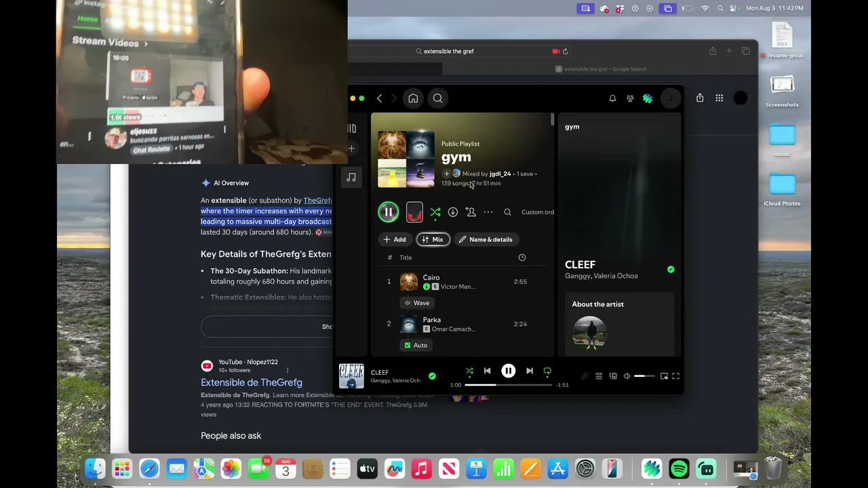The image size is (868, 488).
Task: Enter Spotify full screen mode
Action: 676,376
